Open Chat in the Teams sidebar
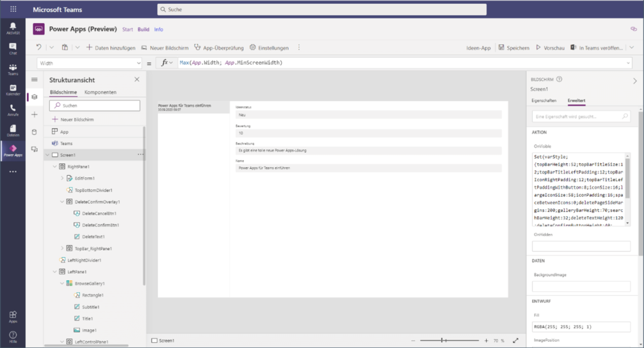 coord(13,48)
